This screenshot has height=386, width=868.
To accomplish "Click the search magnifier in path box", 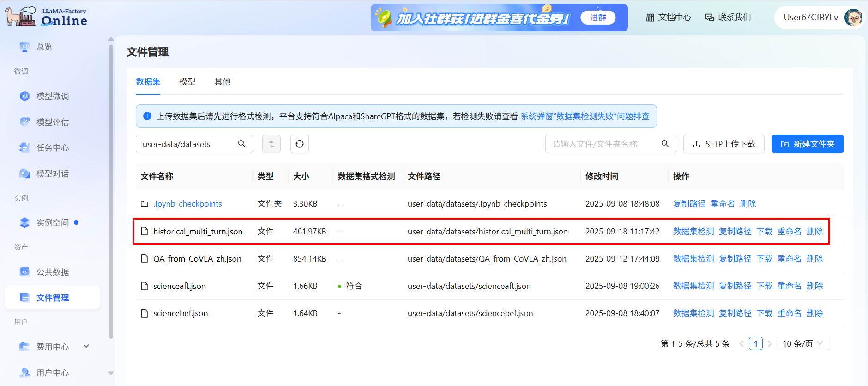I will coord(241,144).
